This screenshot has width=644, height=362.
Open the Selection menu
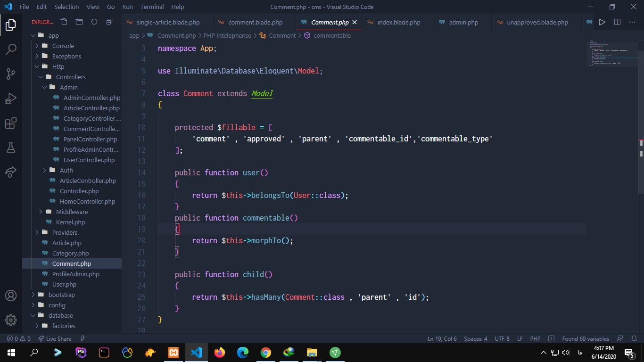(x=66, y=7)
